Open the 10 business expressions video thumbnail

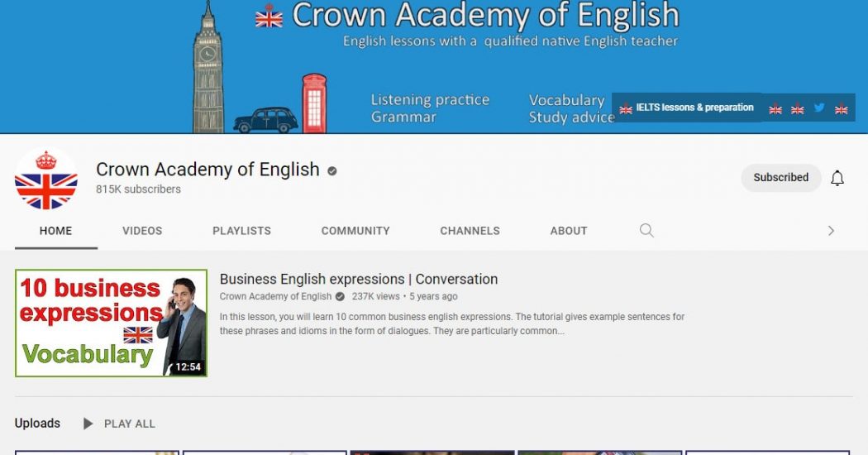[112, 323]
